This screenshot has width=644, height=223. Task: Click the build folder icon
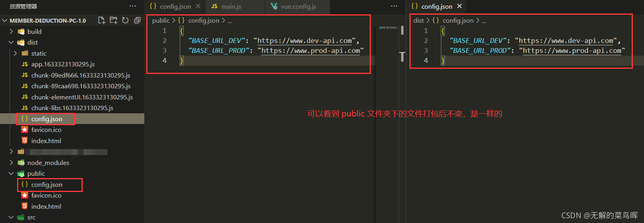(x=21, y=31)
